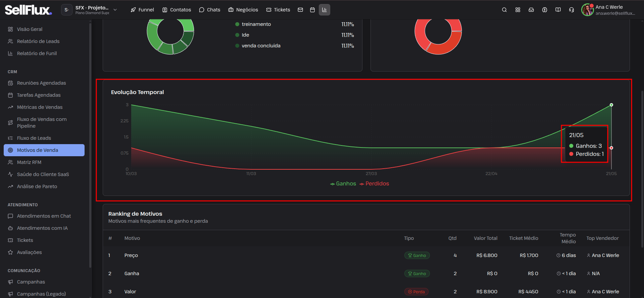The height and width of the screenshot is (298, 644).
Task: Click the bar chart reports icon
Action: click(x=325, y=10)
